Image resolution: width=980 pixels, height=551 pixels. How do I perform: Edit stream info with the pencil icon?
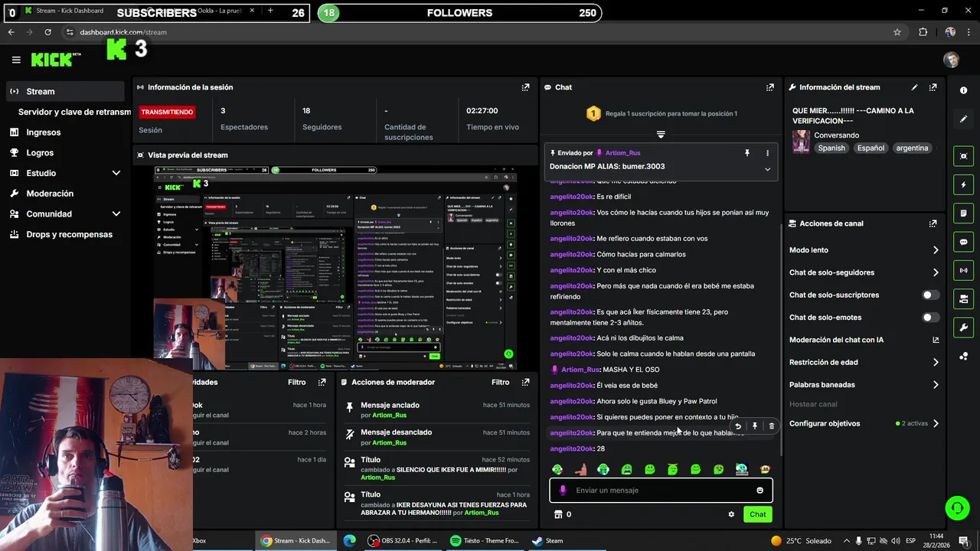click(914, 87)
